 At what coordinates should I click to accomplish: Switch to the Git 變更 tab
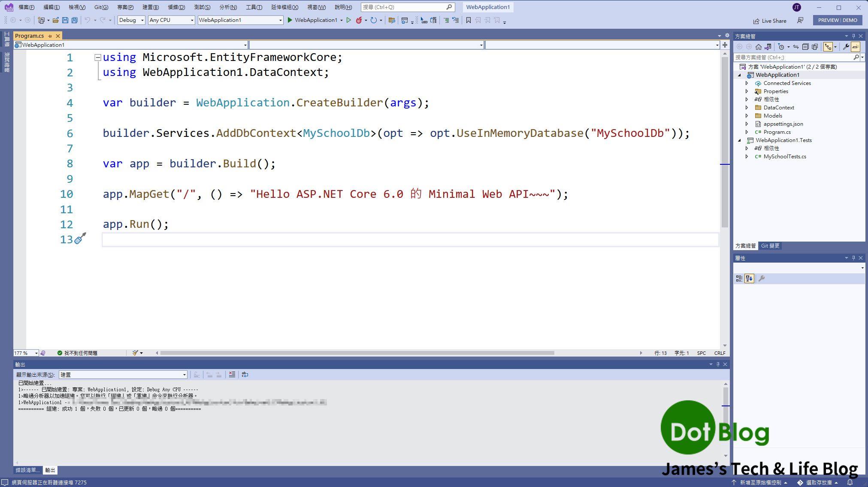coord(770,245)
